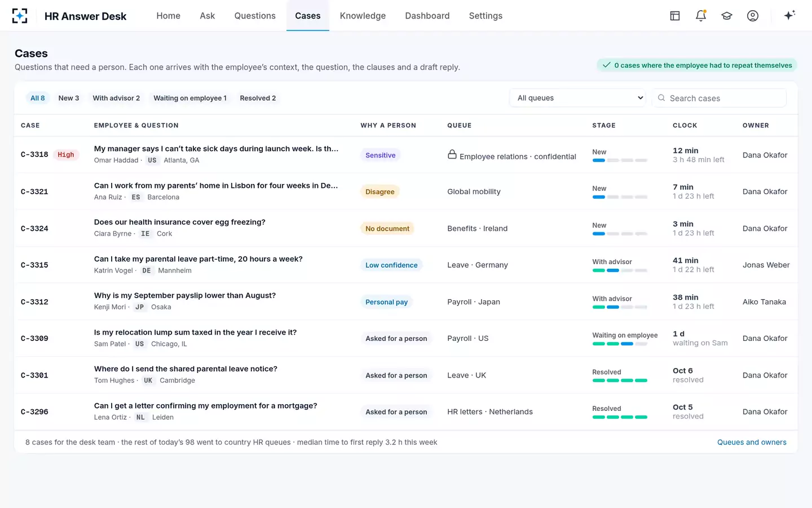
Task: Switch to the Questions tab
Action: point(255,16)
